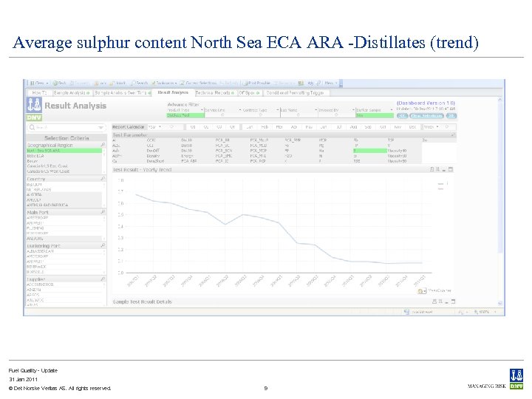Screen dimensions: 532x399
Task: Select ARGOS in Supplier list
Action: [64, 295]
